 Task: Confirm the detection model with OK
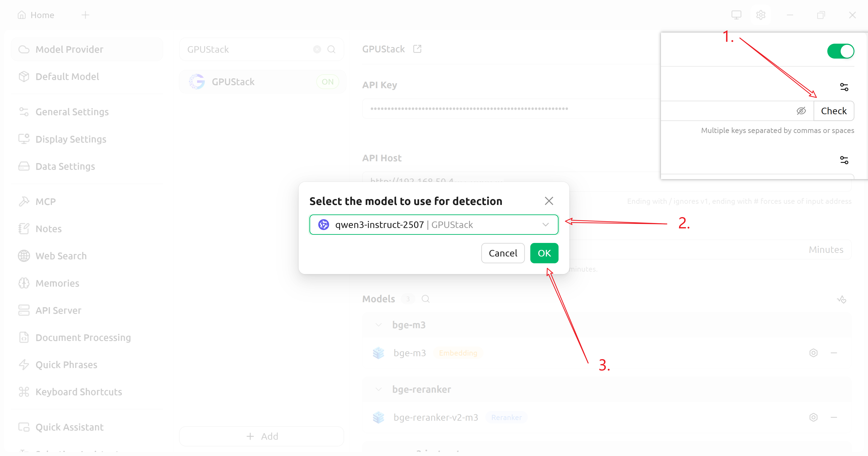pyautogui.click(x=544, y=253)
